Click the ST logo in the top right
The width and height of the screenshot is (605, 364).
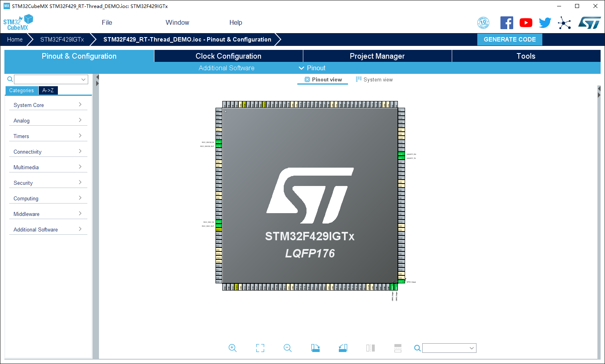tap(589, 22)
